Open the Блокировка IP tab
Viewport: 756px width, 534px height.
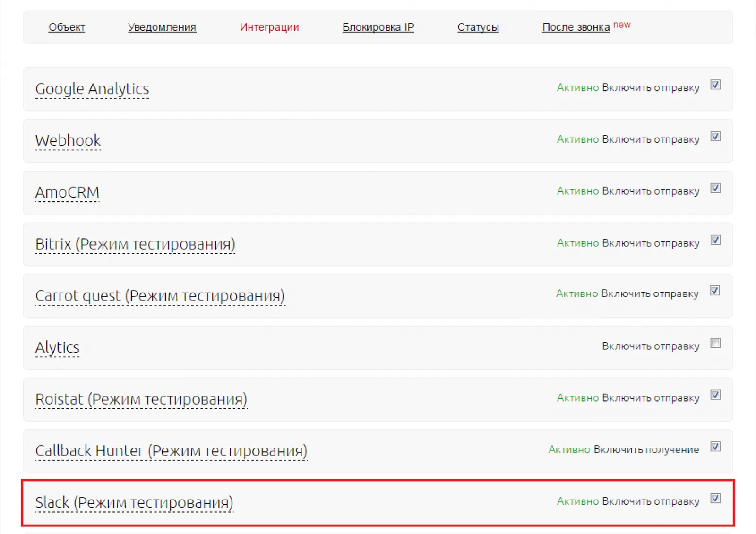[x=378, y=27]
